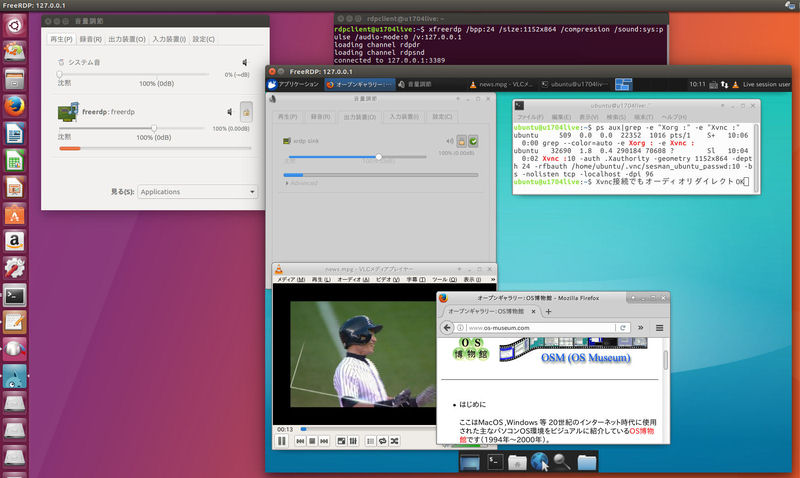Show the VLC playlist

coord(371,441)
